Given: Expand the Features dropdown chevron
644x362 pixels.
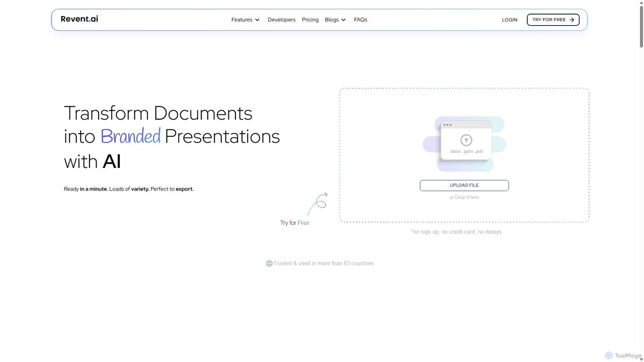Looking at the screenshot, I should [257, 20].
